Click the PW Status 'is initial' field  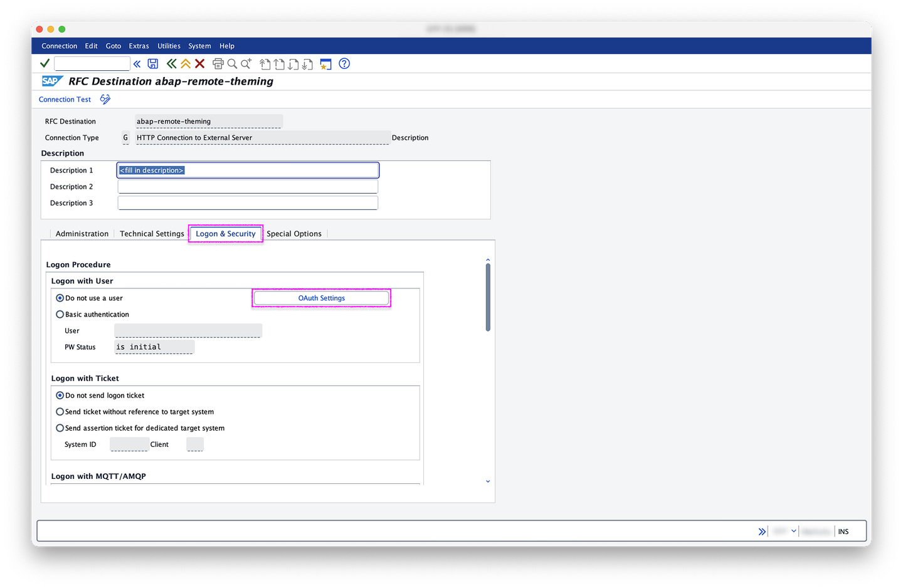(154, 347)
